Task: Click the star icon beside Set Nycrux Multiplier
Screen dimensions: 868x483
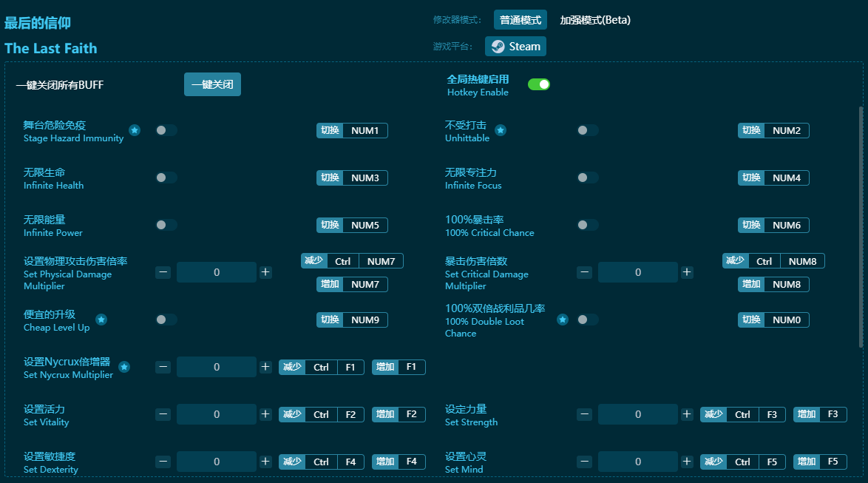Action: pyautogui.click(x=124, y=367)
